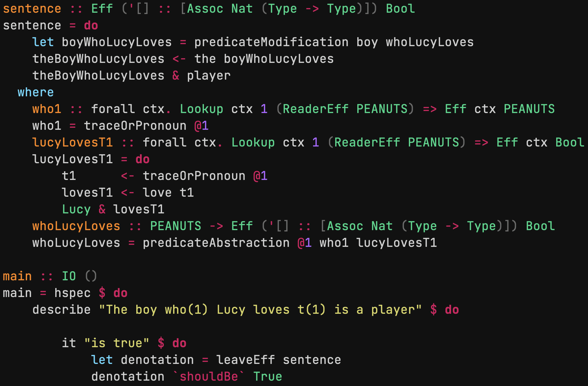Click the green 'IO' type
The width and height of the screenshot is (588, 386).
(x=69, y=276)
